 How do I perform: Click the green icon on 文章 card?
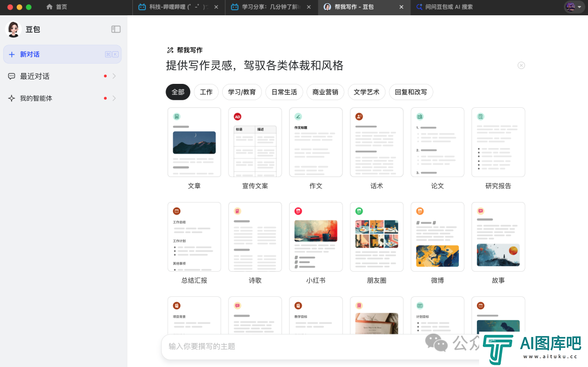[x=176, y=117]
